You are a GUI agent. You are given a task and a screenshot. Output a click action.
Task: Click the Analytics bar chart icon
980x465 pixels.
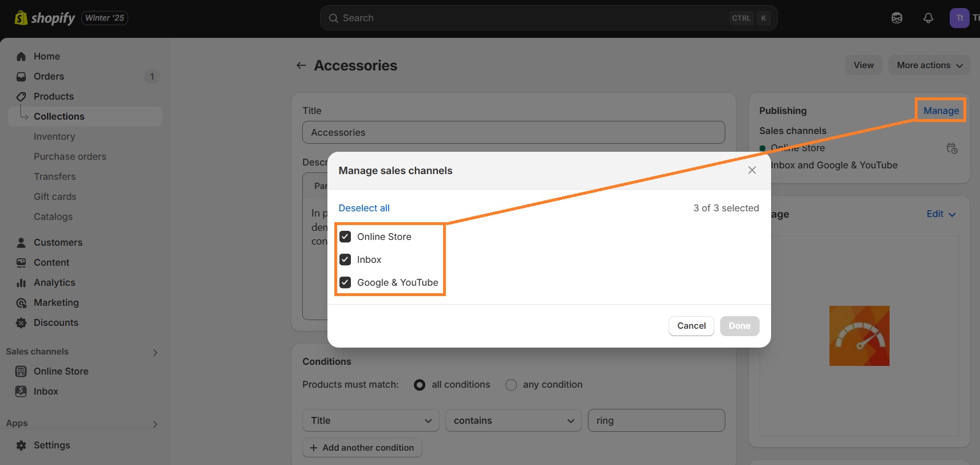(x=21, y=282)
